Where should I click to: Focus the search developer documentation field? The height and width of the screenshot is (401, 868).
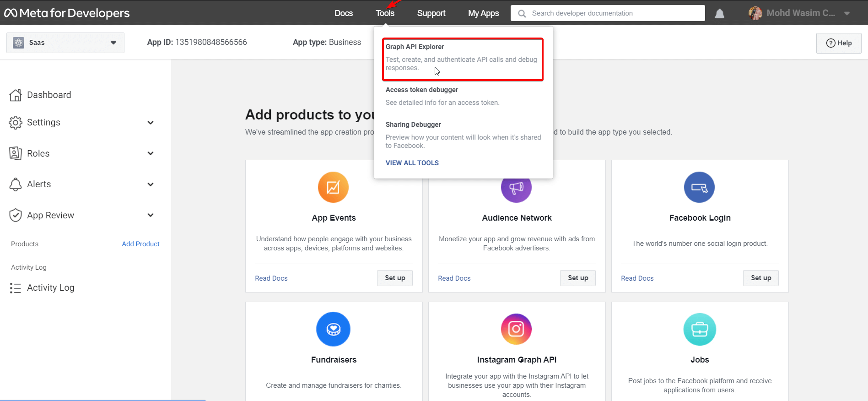point(608,13)
